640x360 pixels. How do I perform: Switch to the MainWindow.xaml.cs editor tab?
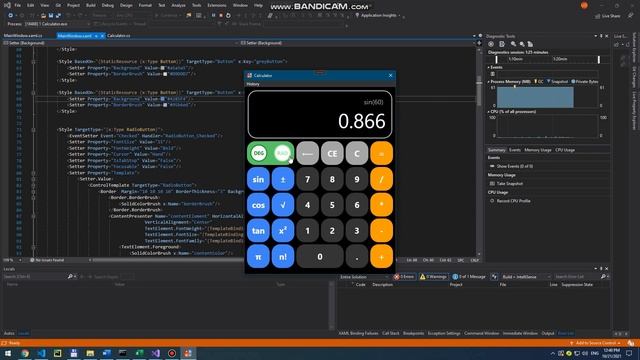tap(23, 36)
